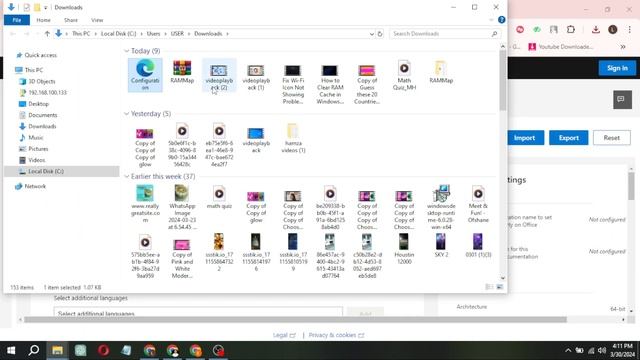Open Pictures in navigation pane
Image resolution: width=640 pixels, height=360 pixels.
pyautogui.click(x=38, y=149)
